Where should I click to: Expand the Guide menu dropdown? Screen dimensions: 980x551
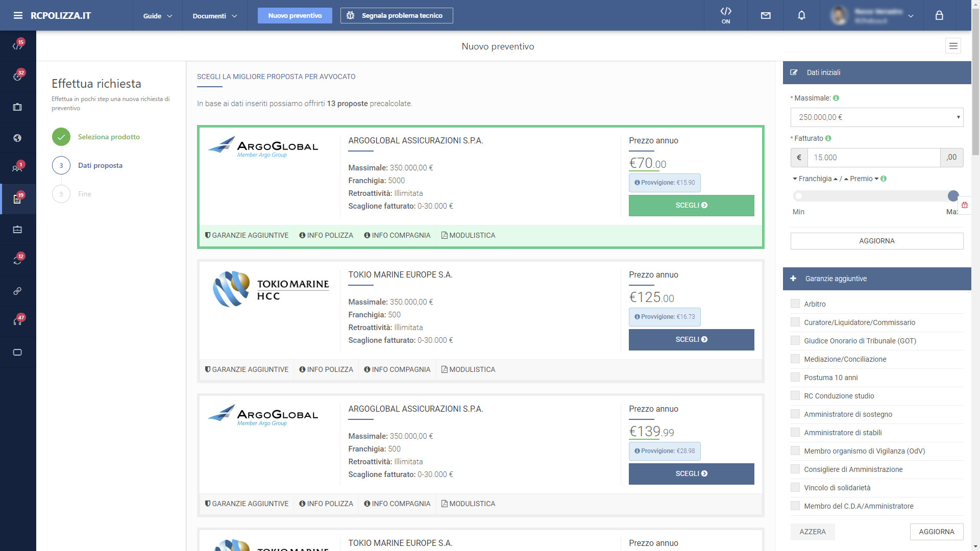[x=157, y=16]
